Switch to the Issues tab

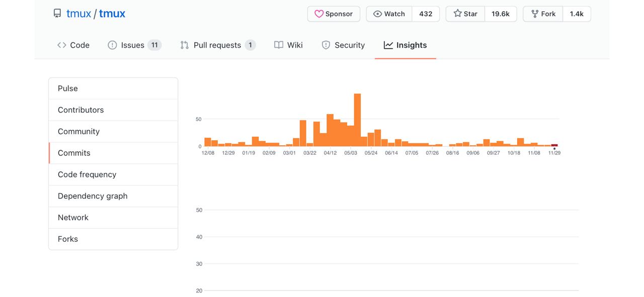click(134, 45)
